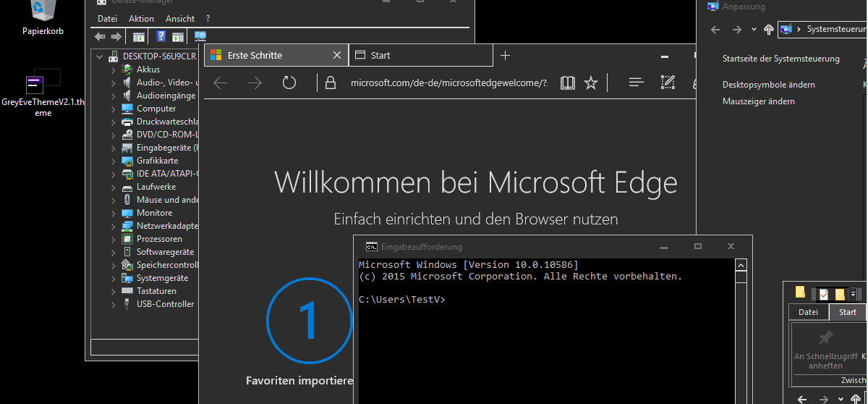Image resolution: width=868 pixels, height=404 pixels.
Task: Click the padlock icon in Edge address bar
Action: [x=331, y=83]
